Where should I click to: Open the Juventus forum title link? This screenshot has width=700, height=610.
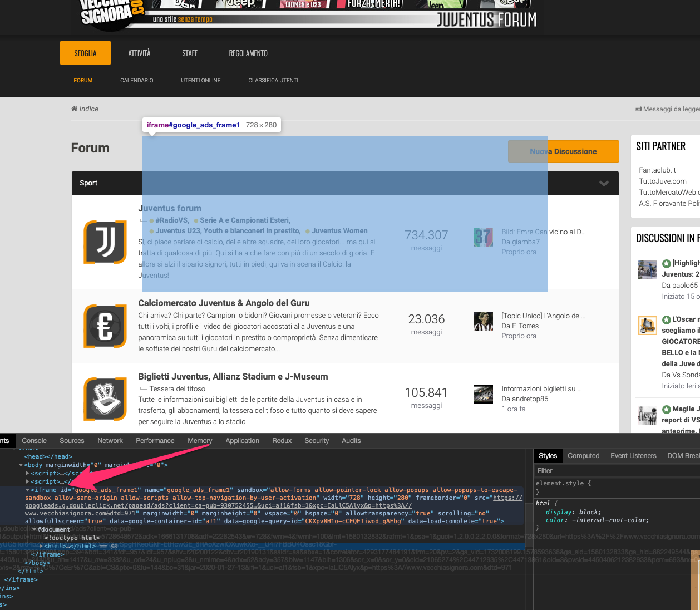tap(170, 209)
